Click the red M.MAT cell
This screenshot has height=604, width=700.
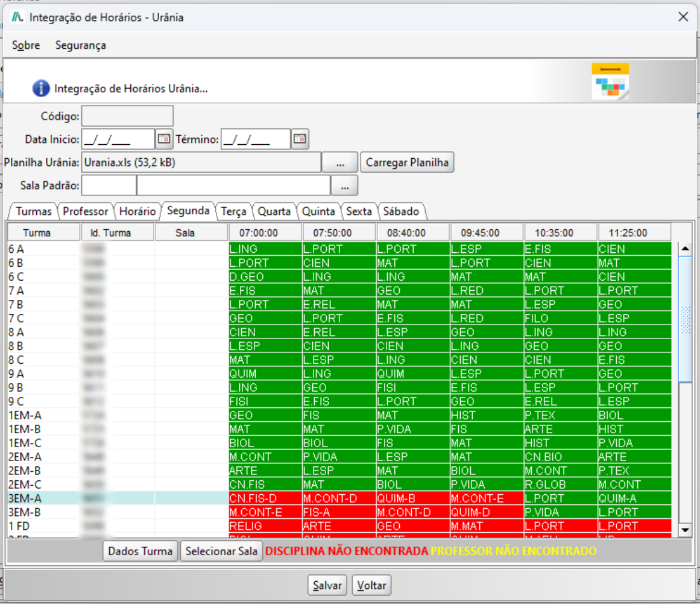click(x=487, y=526)
